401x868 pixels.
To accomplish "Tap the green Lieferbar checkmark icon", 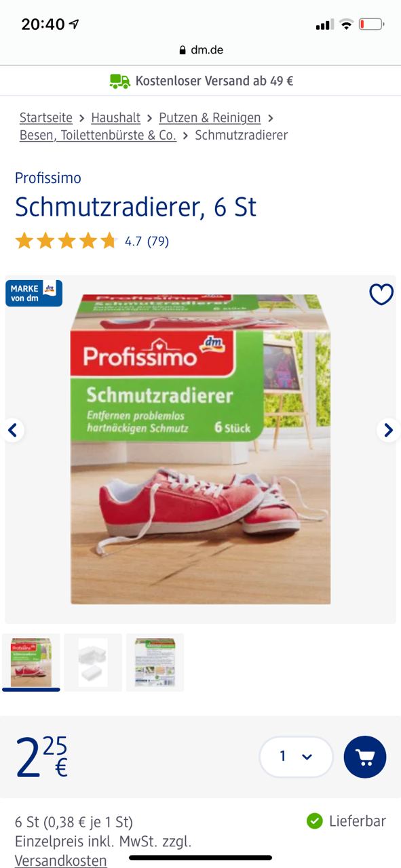I will 315,821.
